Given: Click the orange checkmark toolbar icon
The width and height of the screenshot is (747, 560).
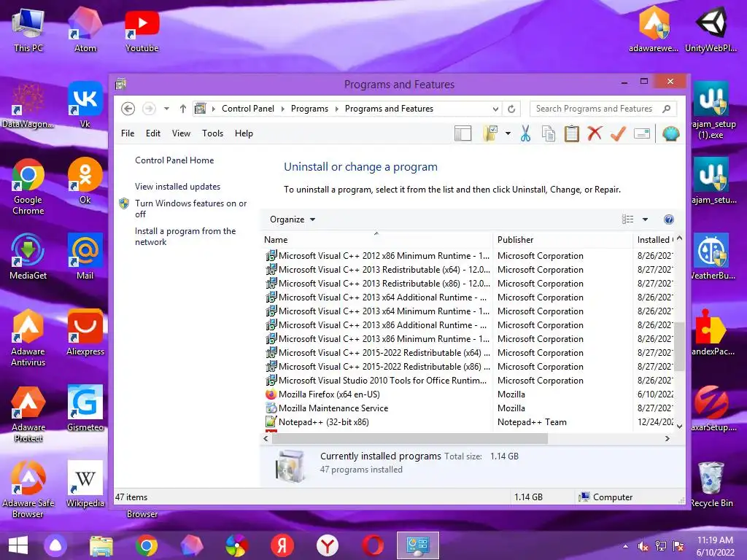Looking at the screenshot, I should coord(618,133).
